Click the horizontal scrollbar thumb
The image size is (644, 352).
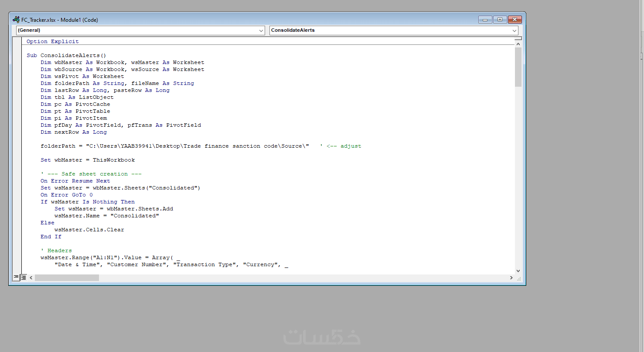67,278
